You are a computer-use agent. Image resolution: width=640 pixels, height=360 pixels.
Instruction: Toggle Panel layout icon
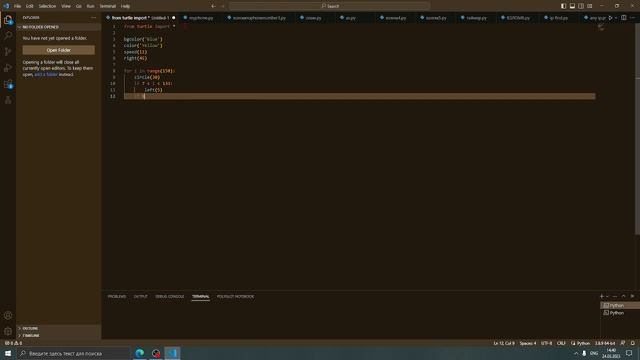(x=572, y=6)
